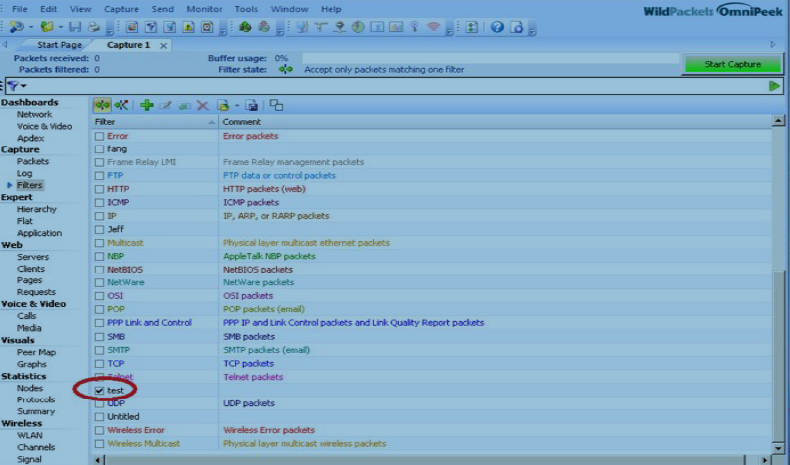Click the key-shaped toolbar icon

coord(415,27)
